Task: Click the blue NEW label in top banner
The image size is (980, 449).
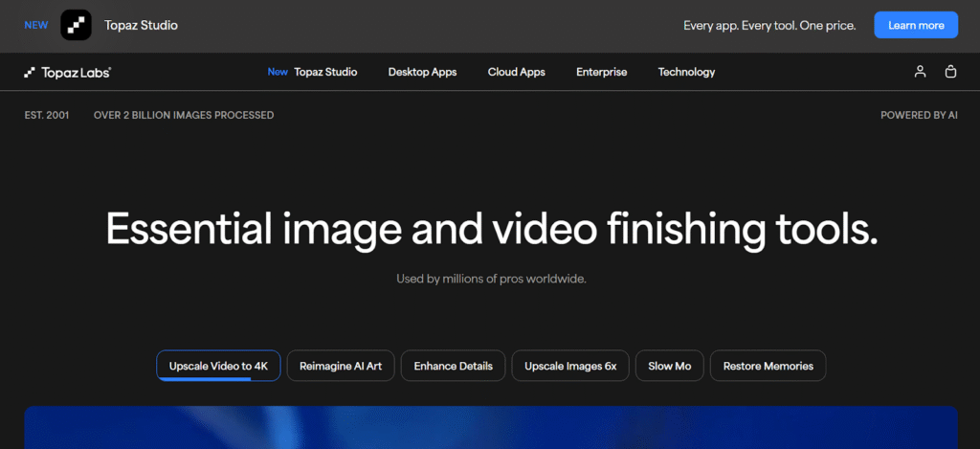Action: 35,26
